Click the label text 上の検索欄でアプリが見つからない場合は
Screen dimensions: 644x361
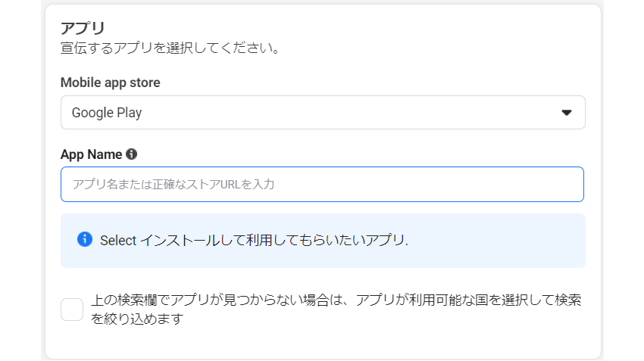point(217,300)
